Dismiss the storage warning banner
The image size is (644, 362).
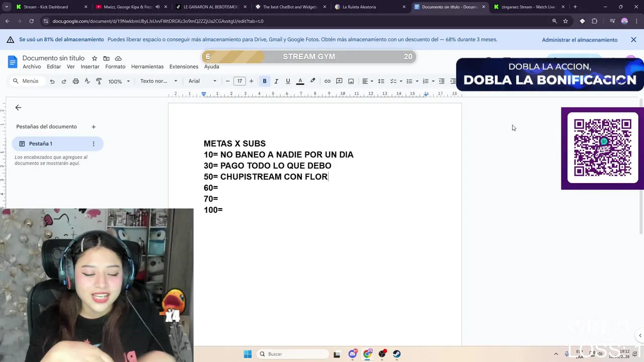point(633,40)
